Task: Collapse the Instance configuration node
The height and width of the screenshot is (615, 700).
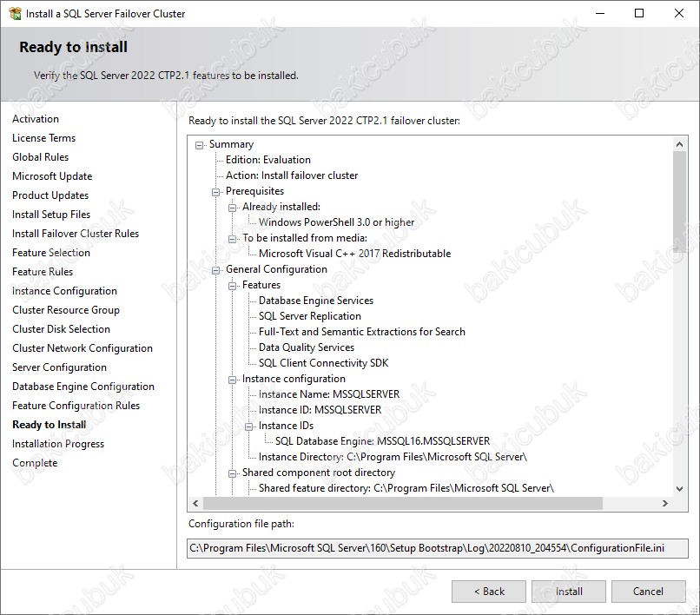Action: tap(233, 379)
